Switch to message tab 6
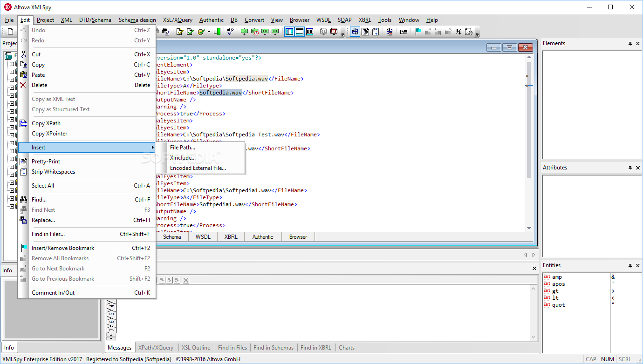Viewport: 643px width, 364px height. tap(111, 322)
